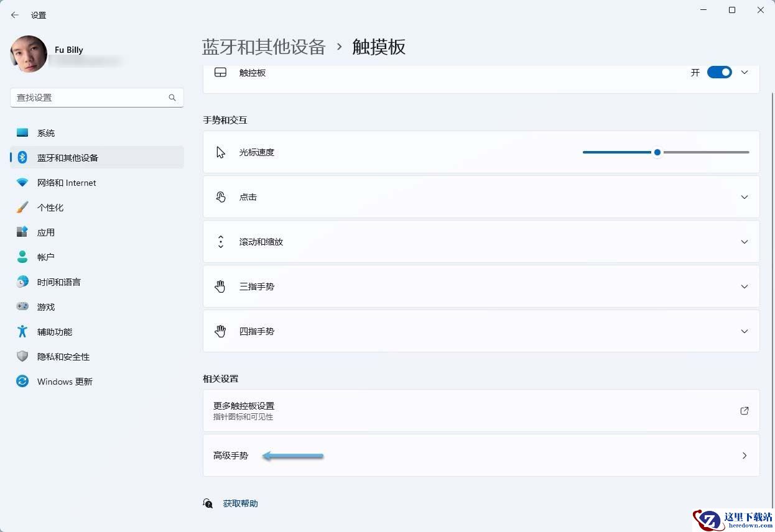Click the 隐私和安全性 shield icon
775x532 pixels.
click(x=22, y=357)
